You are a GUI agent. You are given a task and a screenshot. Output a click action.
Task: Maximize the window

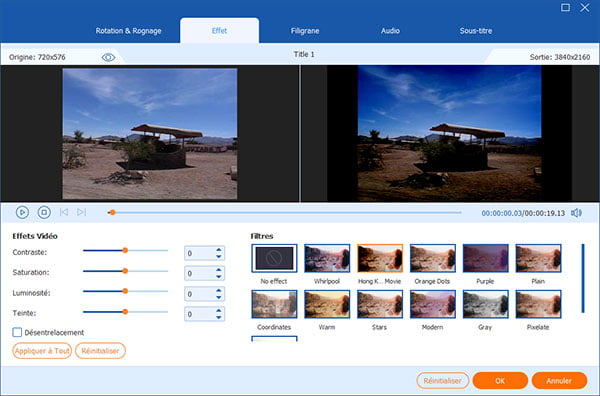point(565,7)
